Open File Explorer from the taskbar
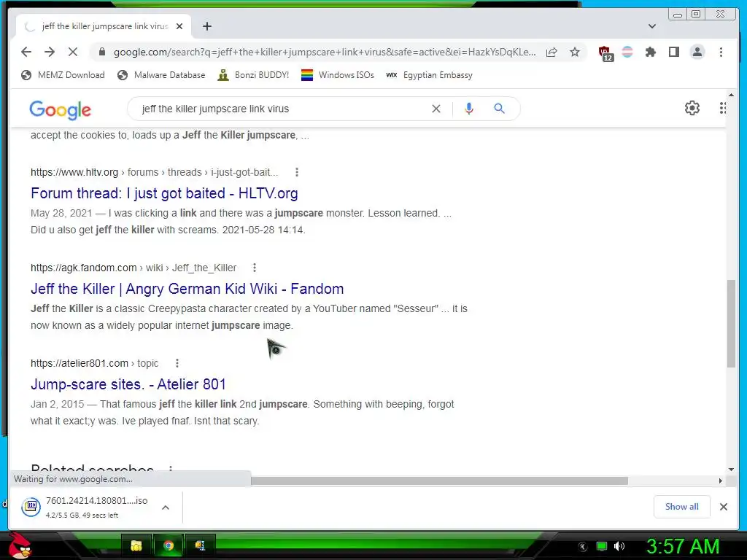This screenshot has width=747, height=560. tap(136, 545)
